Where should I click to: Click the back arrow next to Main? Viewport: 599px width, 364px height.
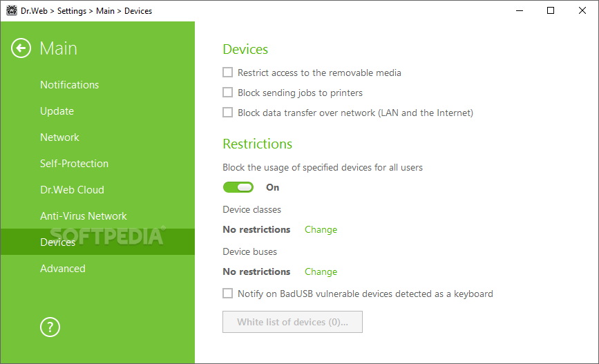tap(21, 48)
